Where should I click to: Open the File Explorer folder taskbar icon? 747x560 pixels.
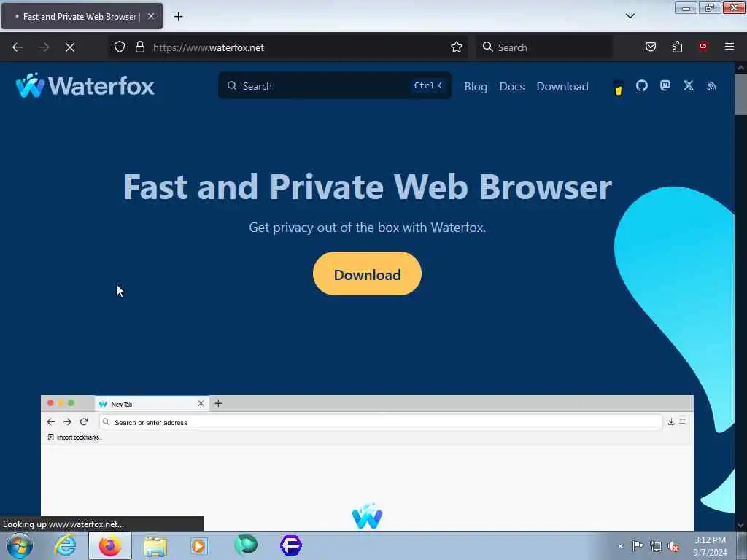point(155,546)
